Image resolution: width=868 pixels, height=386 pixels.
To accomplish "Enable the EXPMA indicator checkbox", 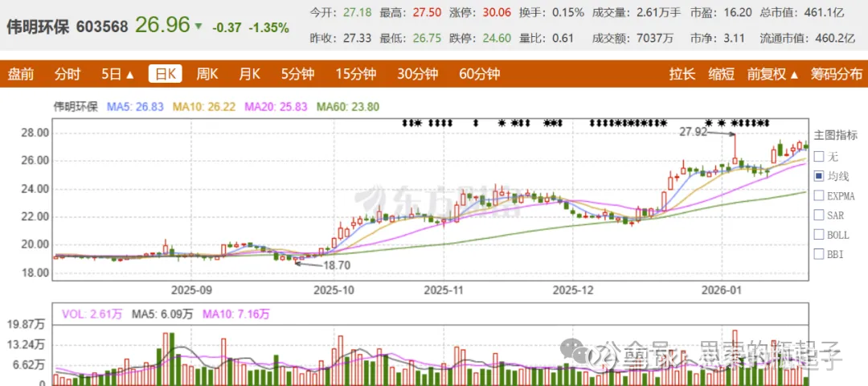I will [819, 195].
